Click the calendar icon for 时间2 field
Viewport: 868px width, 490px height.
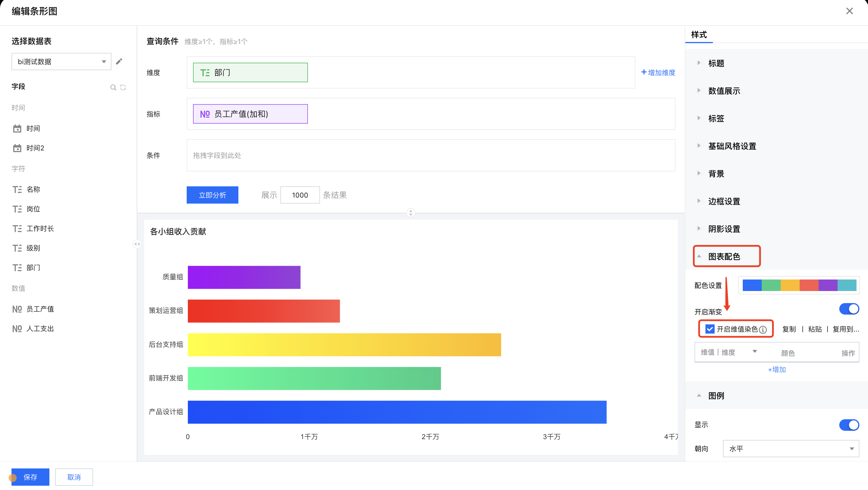coord(17,148)
